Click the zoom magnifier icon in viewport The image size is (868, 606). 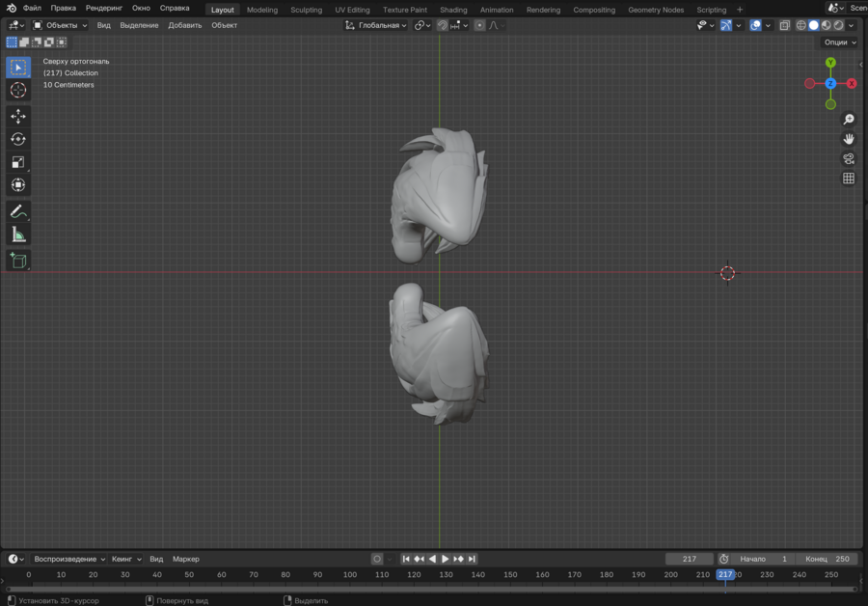coord(849,120)
